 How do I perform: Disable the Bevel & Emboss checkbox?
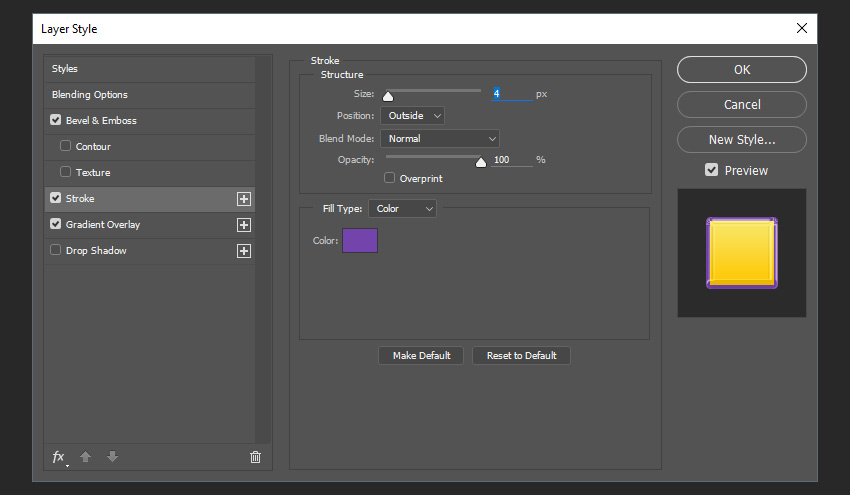(56, 121)
